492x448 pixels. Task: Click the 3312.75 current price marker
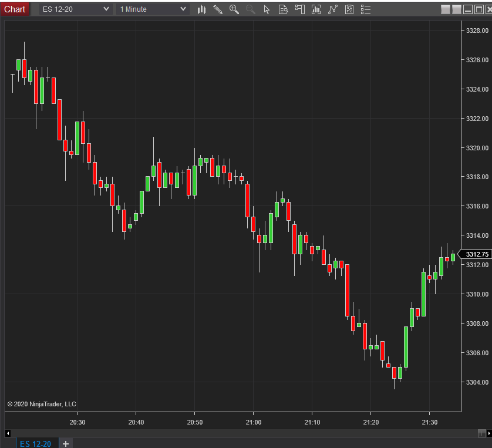(x=475, y=254)
